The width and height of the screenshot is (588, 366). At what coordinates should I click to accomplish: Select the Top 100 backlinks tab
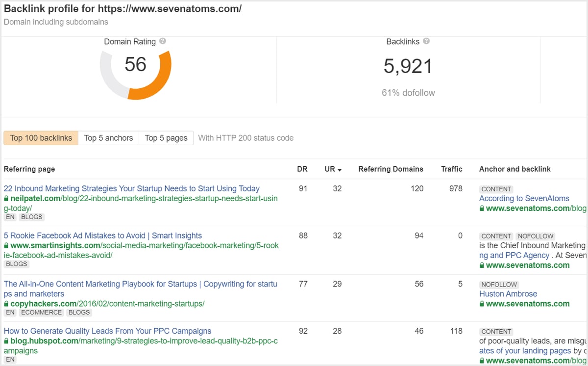[x=41, y=138]
